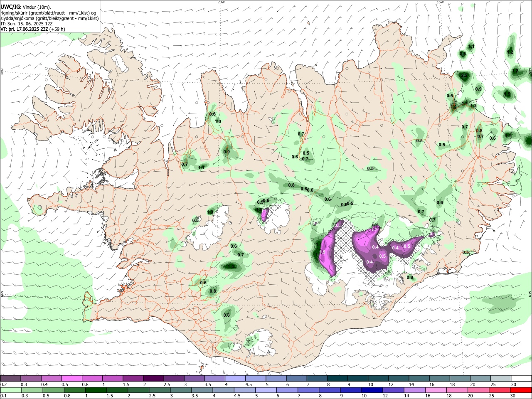The image size is (532, 399).
Task: Click the "1.3" precipitation value on the map
Action: point(210,212)
